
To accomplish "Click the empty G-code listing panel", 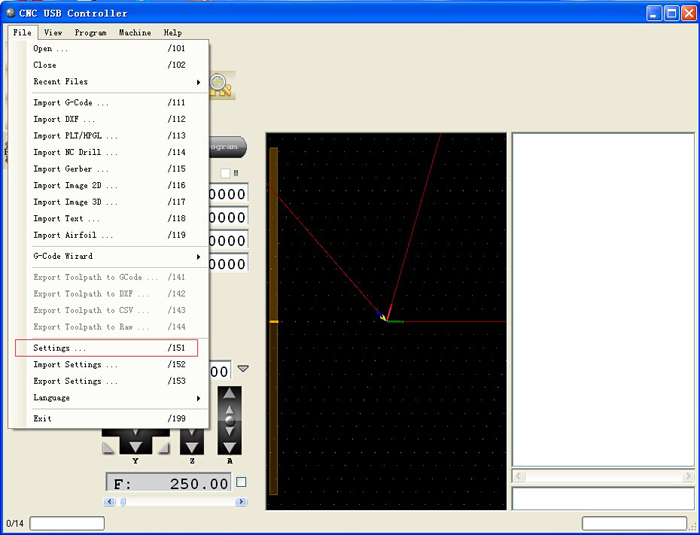I will pos(603,300).
